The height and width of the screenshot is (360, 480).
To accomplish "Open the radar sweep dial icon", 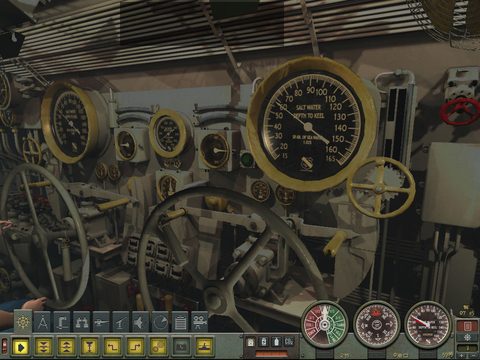I will [x=160, y=322].
